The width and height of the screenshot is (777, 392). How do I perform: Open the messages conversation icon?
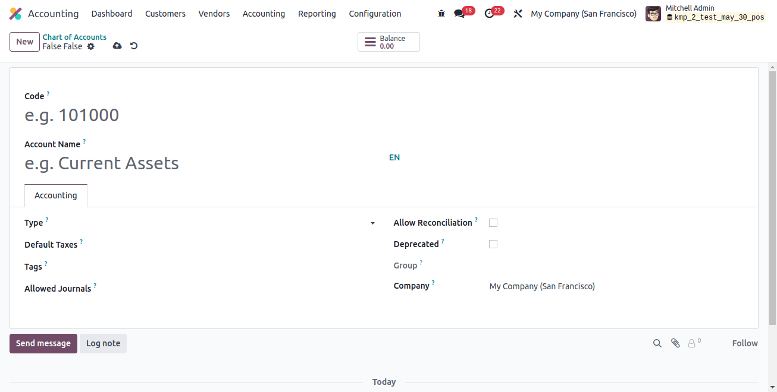tap(459, 14)
